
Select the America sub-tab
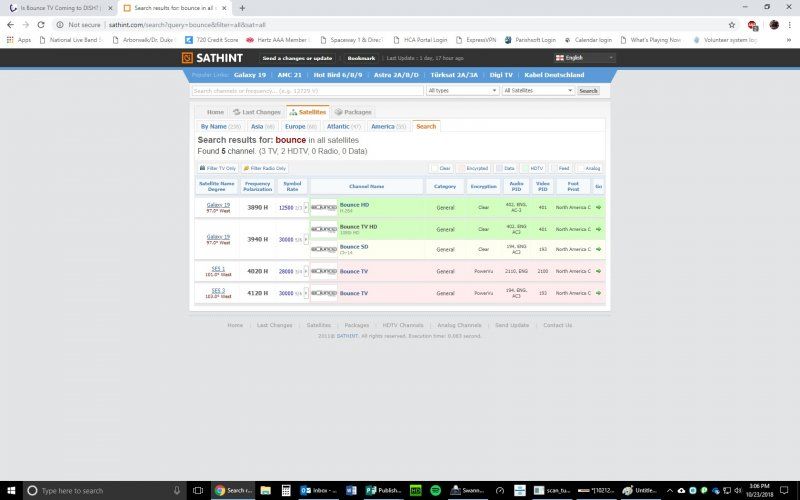(x=388, y=126)
